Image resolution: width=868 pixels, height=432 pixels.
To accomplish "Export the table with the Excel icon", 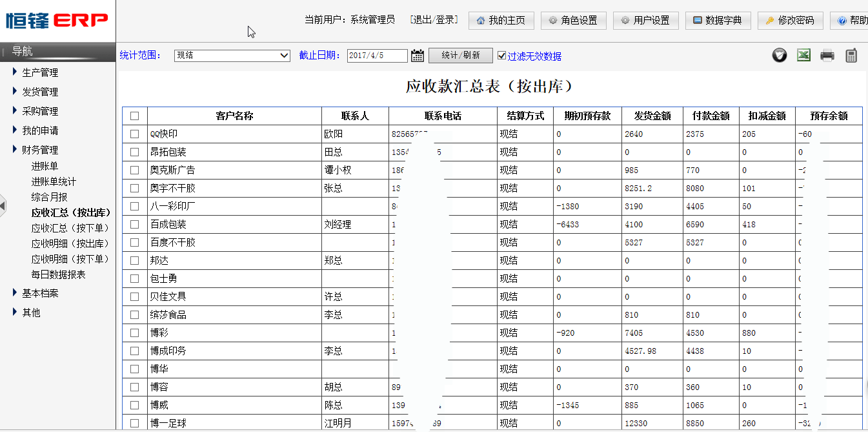I will click(x=803, y=56).
